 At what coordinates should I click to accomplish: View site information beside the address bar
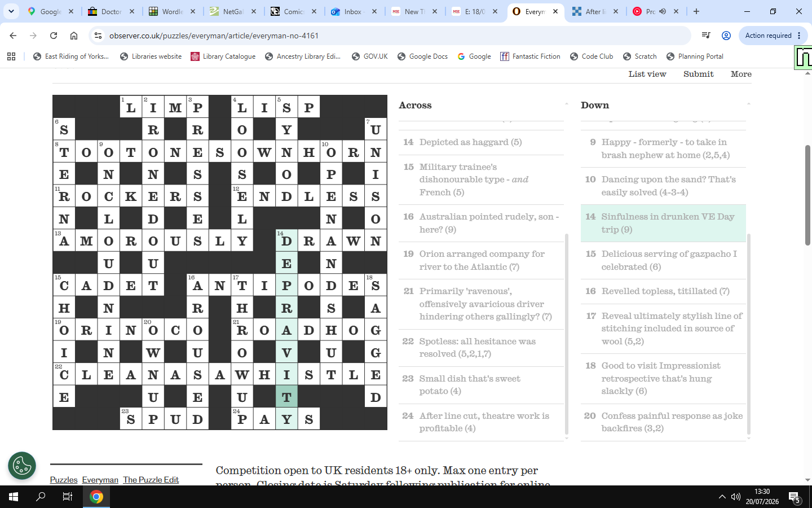click(98, 36)
